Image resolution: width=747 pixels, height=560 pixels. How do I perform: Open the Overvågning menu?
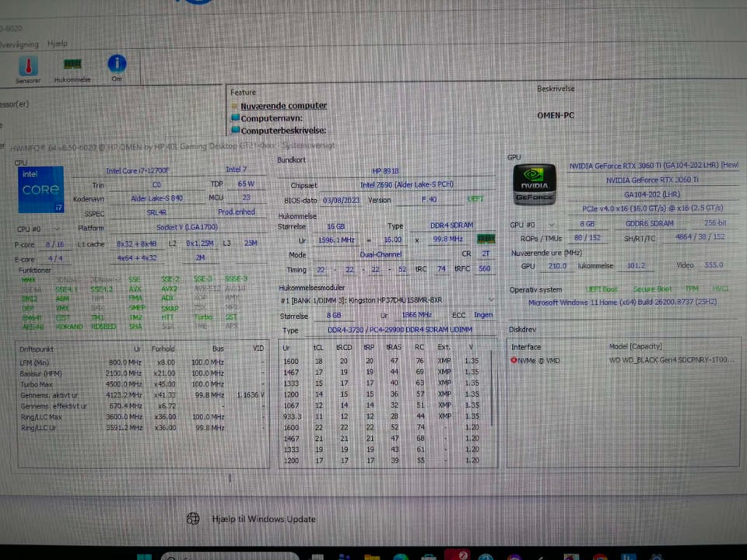click(x=19, y=44)
